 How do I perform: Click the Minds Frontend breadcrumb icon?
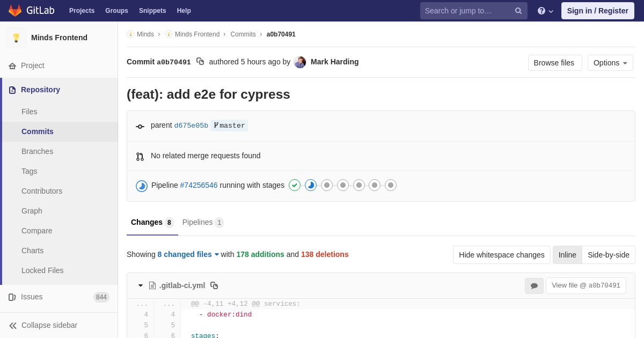click(169, 34)
